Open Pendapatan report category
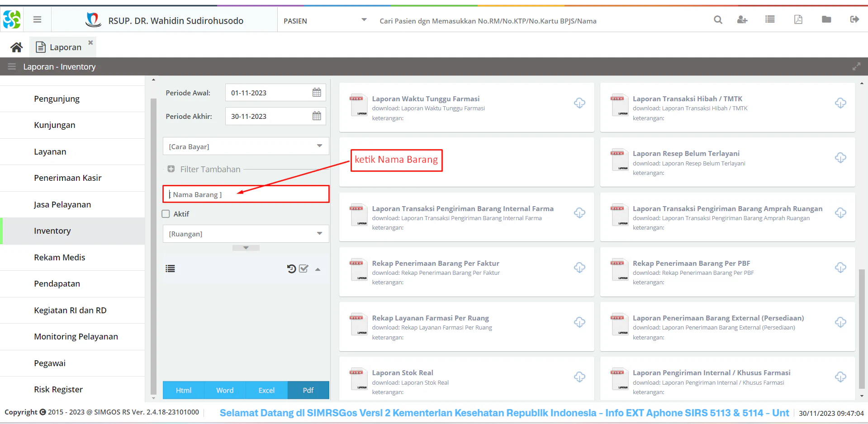The height and width of the screenshot is (424, 868). pos(72,283)
